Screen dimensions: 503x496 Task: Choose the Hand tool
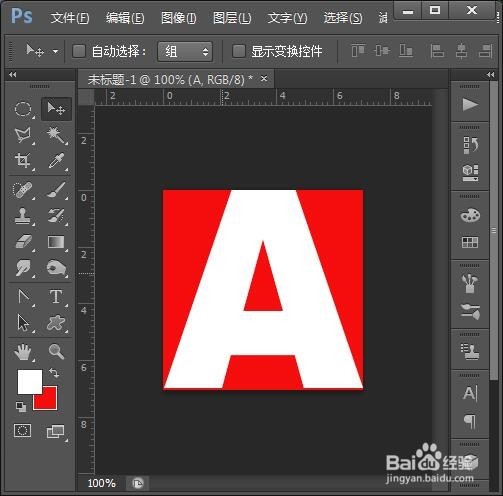(x=23, y=352)
